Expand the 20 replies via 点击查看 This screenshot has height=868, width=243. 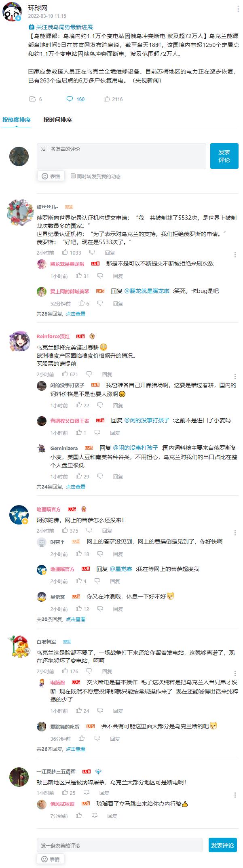coord(76,619)
